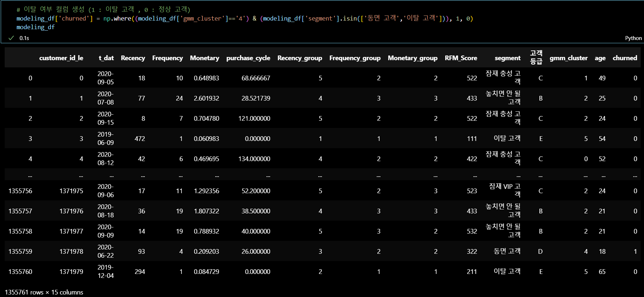This screenshot has height=297, width=644.
Task: Click the Recency column header
Action: [133, 58]
